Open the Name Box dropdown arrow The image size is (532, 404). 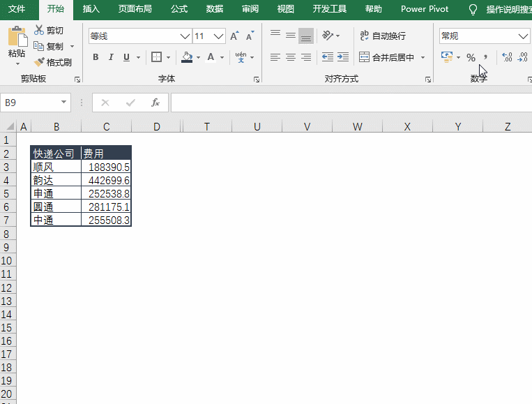(63, 102)
